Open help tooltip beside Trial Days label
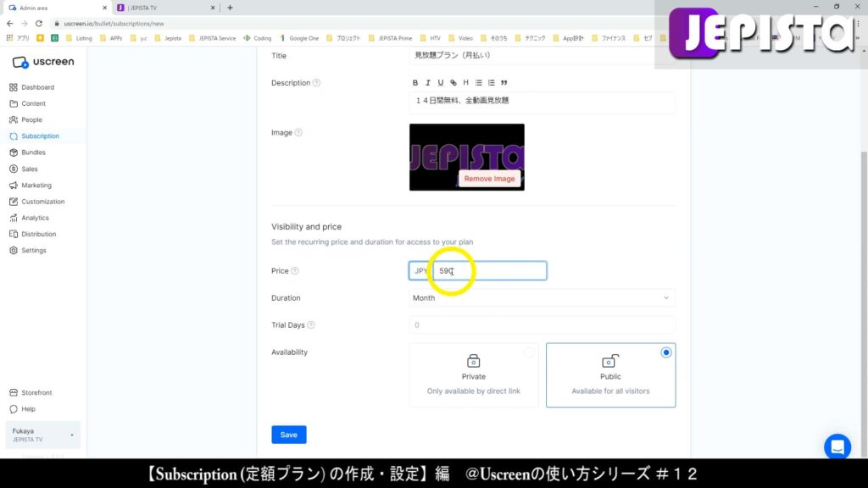 pyautogui.click(x=311, y=324)
